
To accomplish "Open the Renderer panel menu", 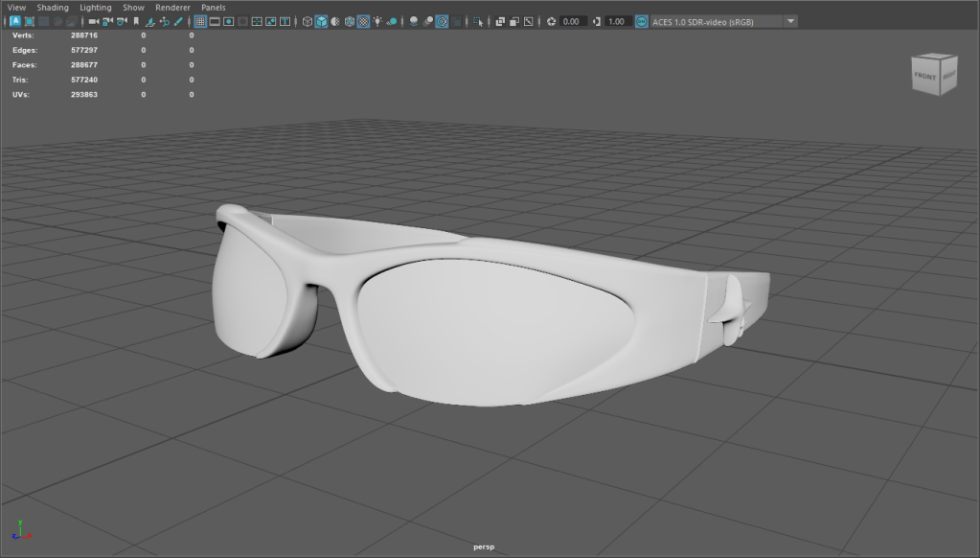I will pos(172,8).
